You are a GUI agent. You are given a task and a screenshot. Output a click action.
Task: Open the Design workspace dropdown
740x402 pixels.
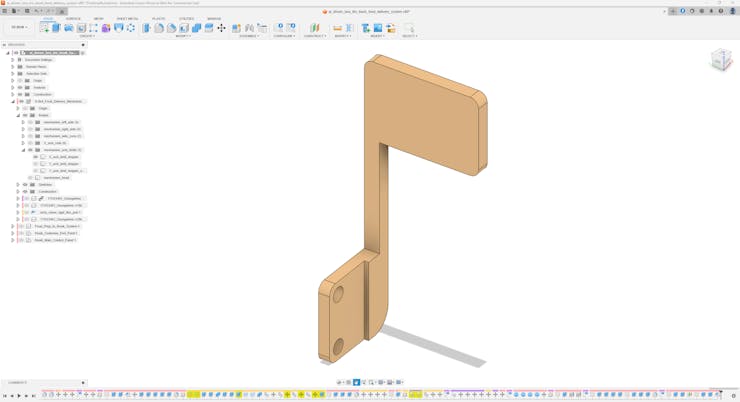(x=19, y=28)
